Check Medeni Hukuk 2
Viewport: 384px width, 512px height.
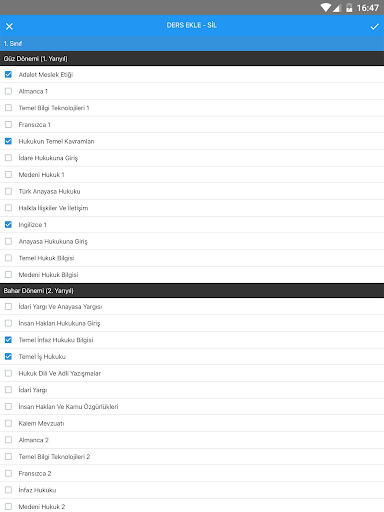[8, 506]
